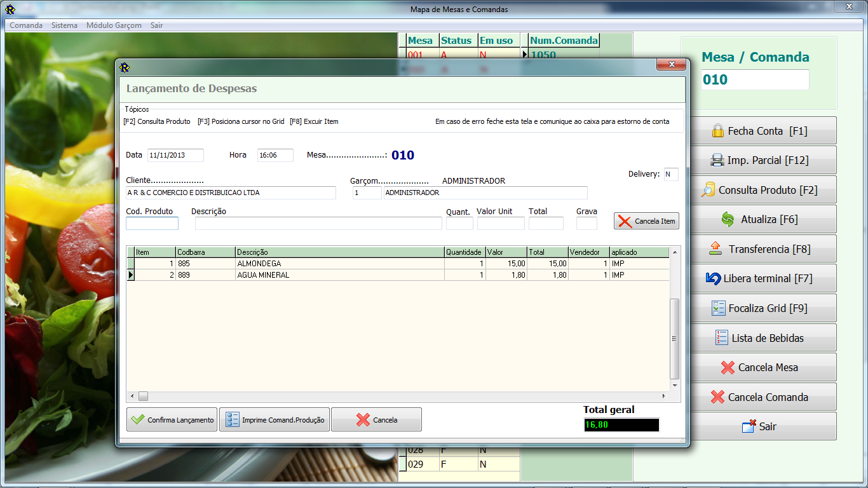The width and height of the screenshot is (868, 488).
Task: Click the Valor cell showing 1,80
Action: [x=506, y=275]
